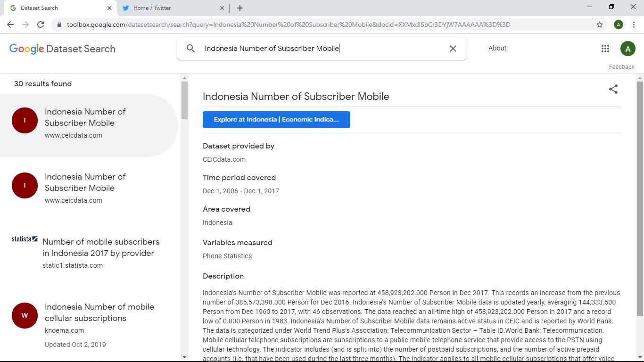This screenshot has height=362, width=644.
Task: Restore down the Chrome window
Action: pyautogui.click(x=611, y=7)
